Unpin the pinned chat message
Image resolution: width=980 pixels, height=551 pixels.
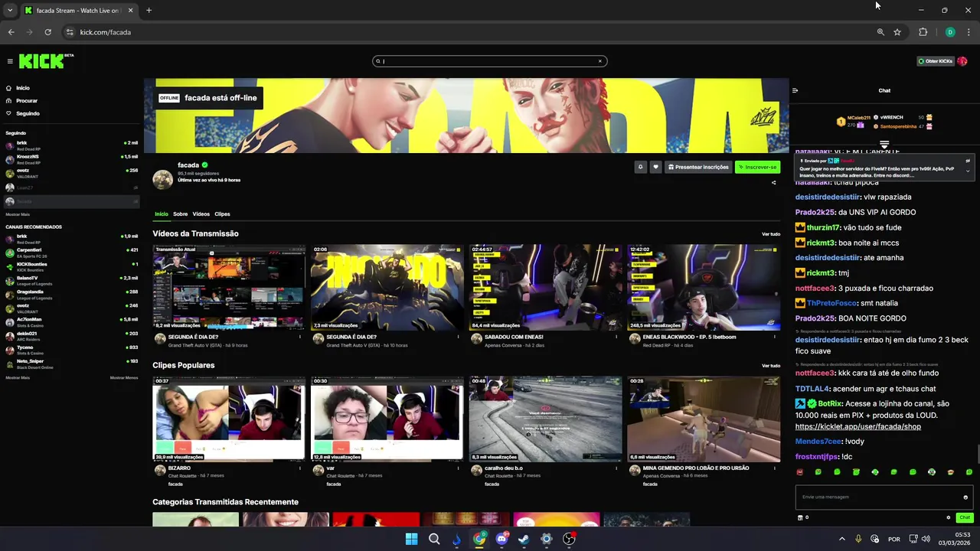click(x=968, y=161)
